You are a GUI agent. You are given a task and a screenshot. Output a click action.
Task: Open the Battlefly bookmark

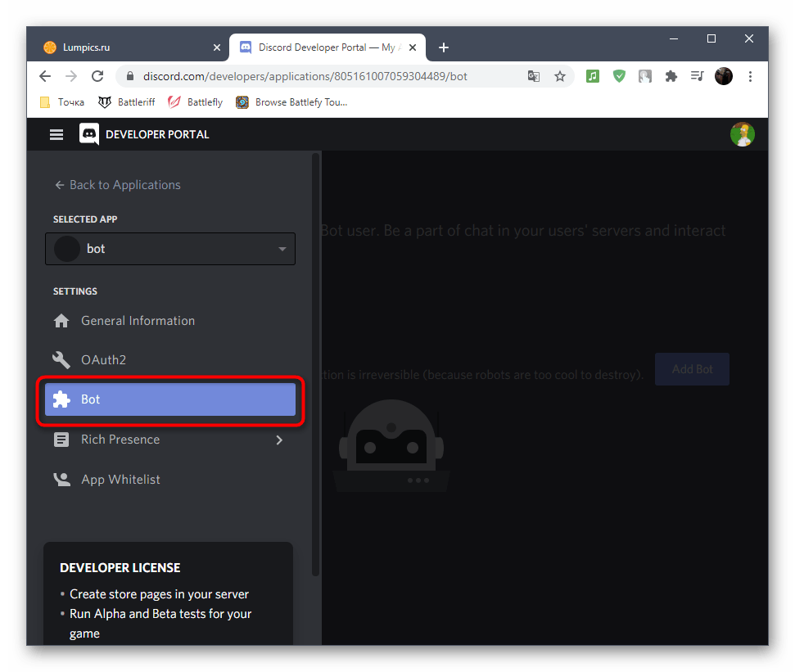(x=196, y=102)
